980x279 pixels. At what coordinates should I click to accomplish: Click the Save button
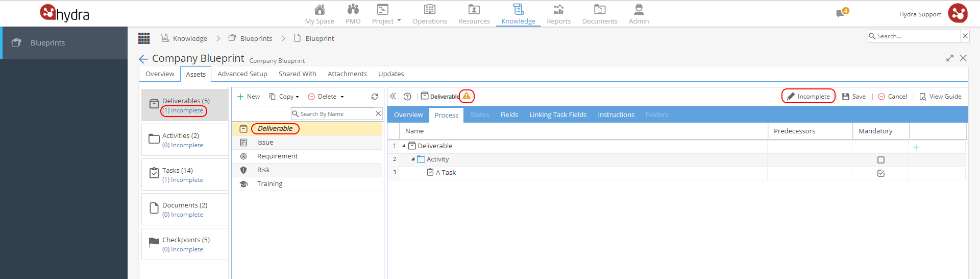(x=854, y=97)
